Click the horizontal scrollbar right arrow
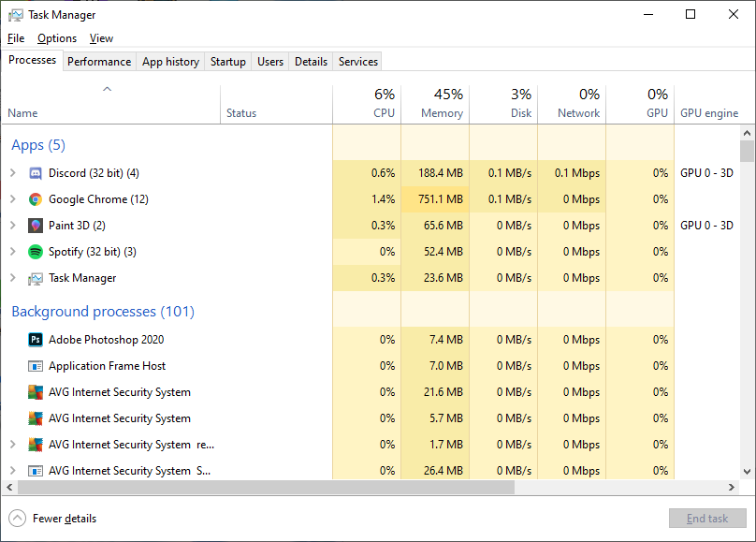Viewport: 756px width, 542px height. (732, 487)
